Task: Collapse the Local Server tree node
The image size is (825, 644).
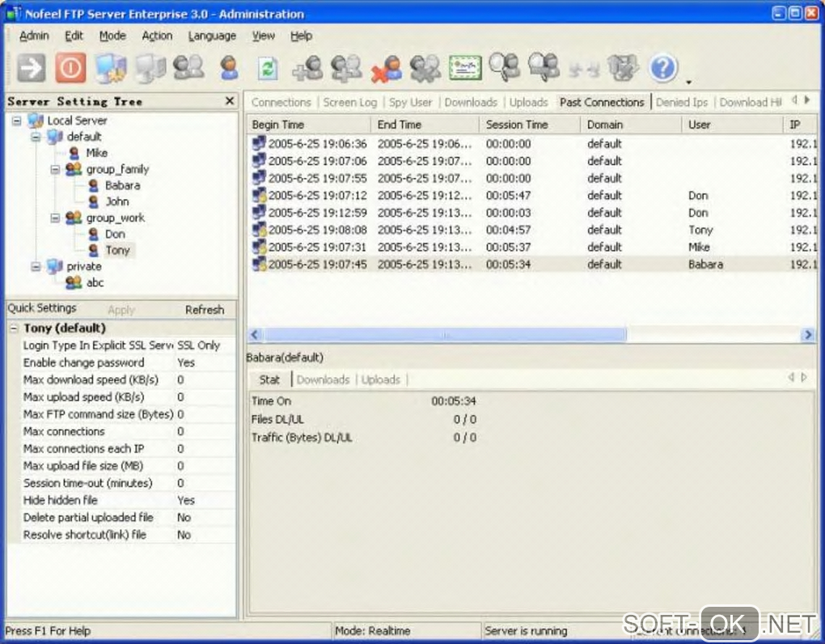Action: pos(17,121)
